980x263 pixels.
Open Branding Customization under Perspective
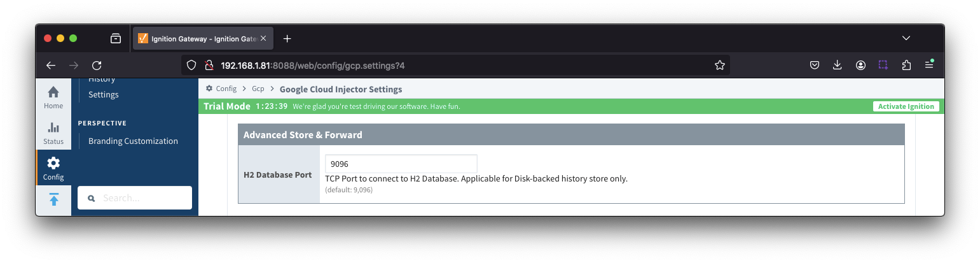click(x=133, y=141)
